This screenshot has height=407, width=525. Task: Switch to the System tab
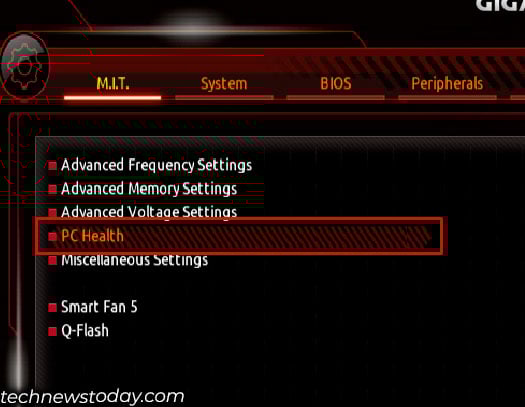tap(224, 84)
